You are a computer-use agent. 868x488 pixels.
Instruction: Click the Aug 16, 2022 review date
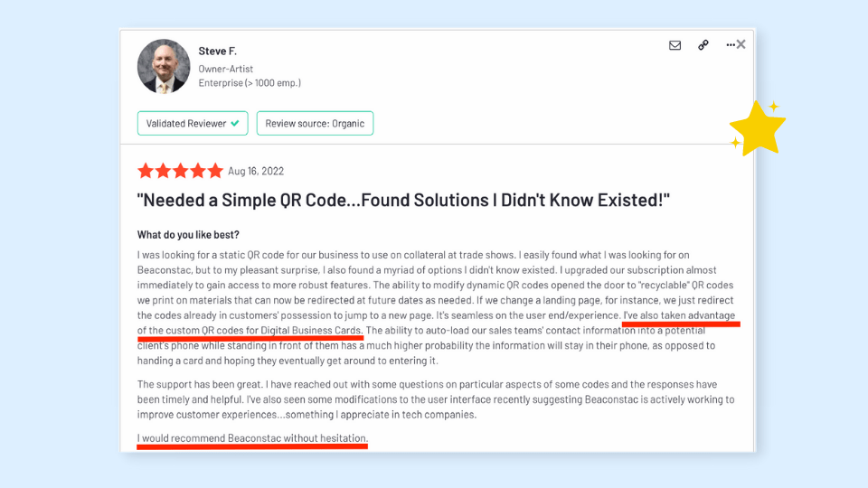(x=256, y=171)
